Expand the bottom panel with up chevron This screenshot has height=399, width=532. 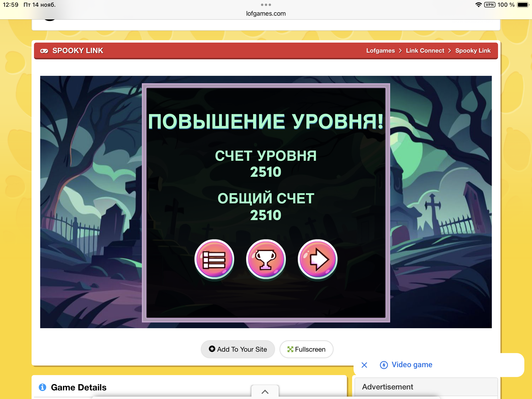pos(265,392)
